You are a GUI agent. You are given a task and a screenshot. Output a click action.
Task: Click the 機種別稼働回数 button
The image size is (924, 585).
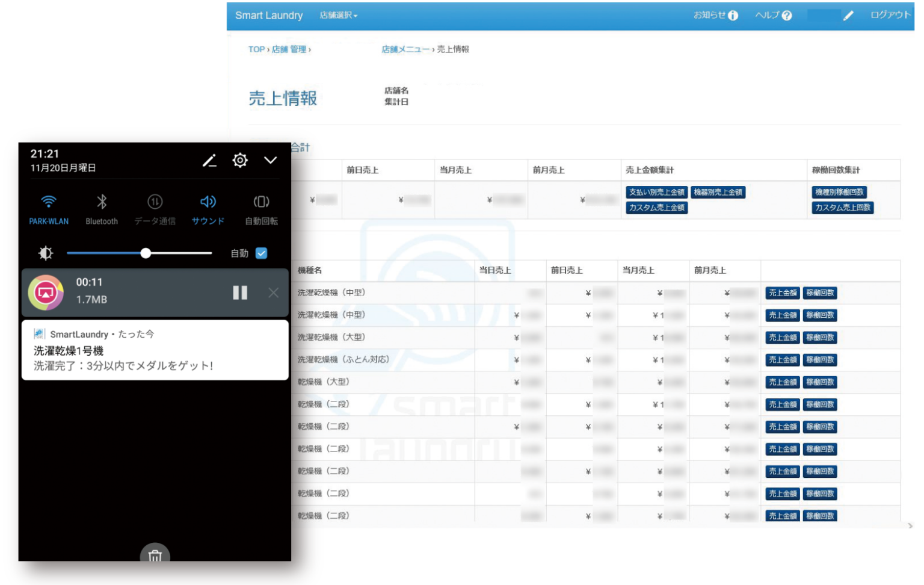pyautogui.click(x=839, y=192)
